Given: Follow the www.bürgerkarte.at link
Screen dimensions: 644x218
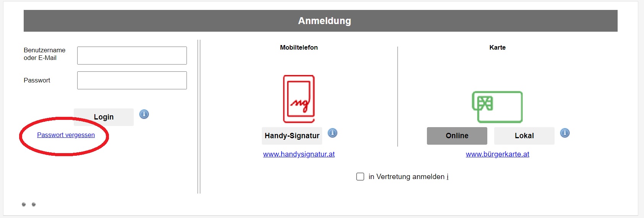Looking at the screenshot, I should pyautogui.click(x=497, y=154).
